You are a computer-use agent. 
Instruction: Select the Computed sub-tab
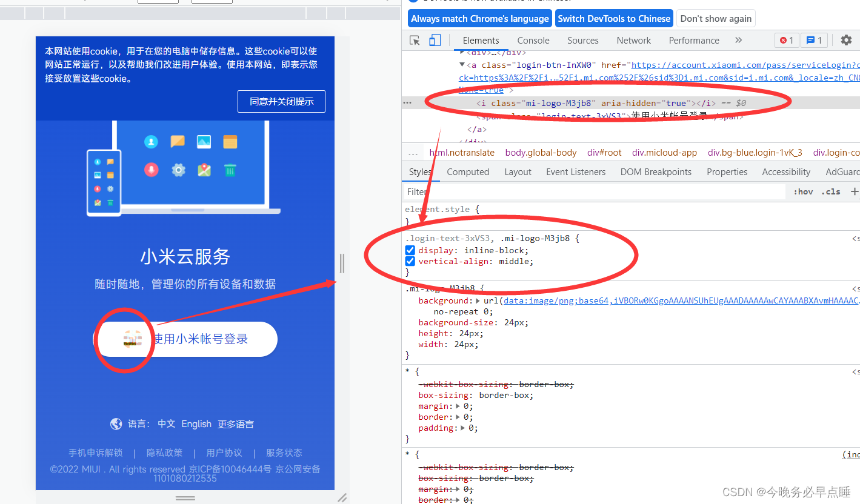pos(468,172)
